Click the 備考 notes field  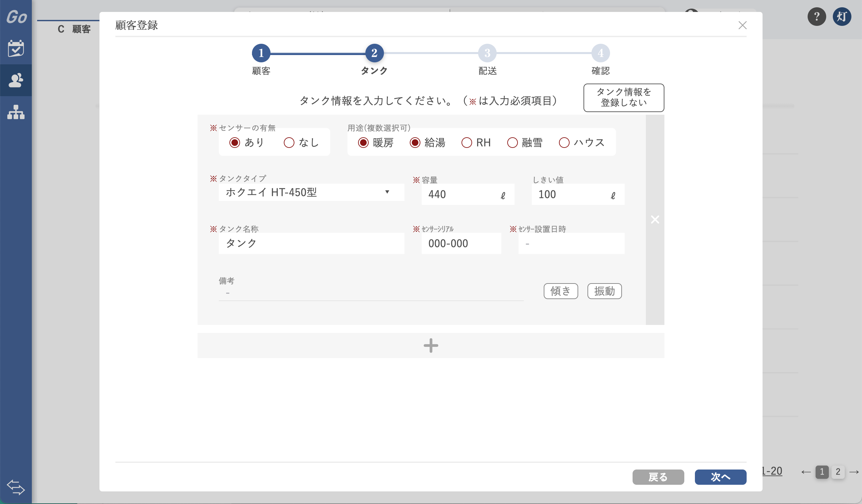[x=371, y=293]
